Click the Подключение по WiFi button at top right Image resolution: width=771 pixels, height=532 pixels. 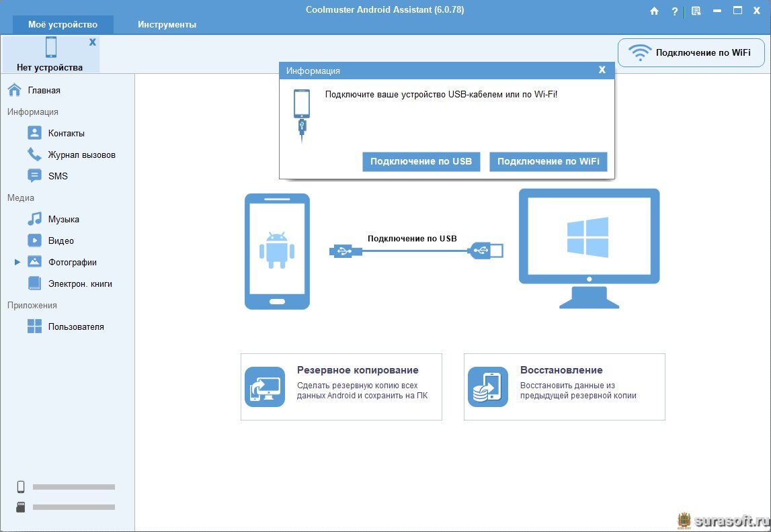click(691, 52)
